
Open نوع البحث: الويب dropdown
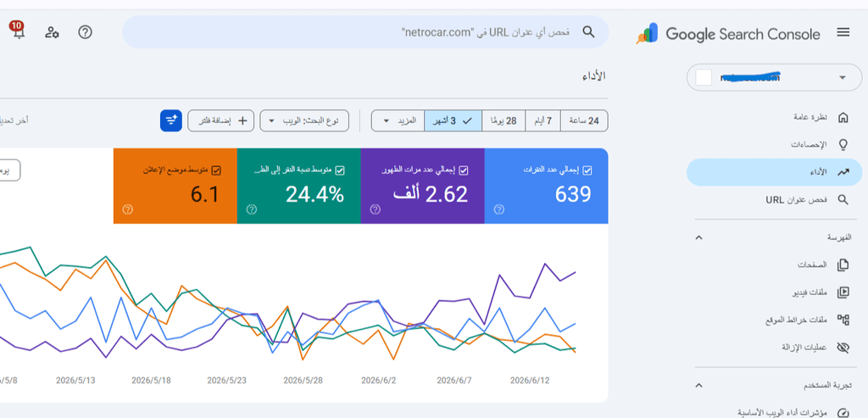(x=304, y=120)
